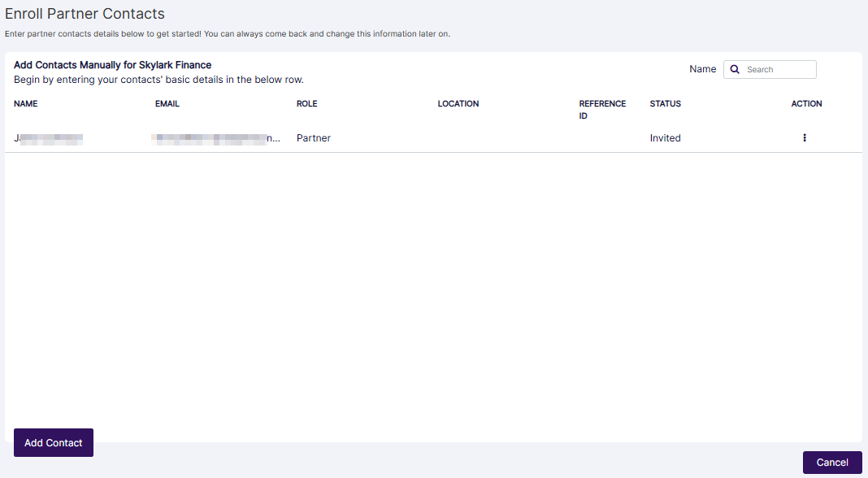Click the search magnifier icon

[x=735, y=69]
